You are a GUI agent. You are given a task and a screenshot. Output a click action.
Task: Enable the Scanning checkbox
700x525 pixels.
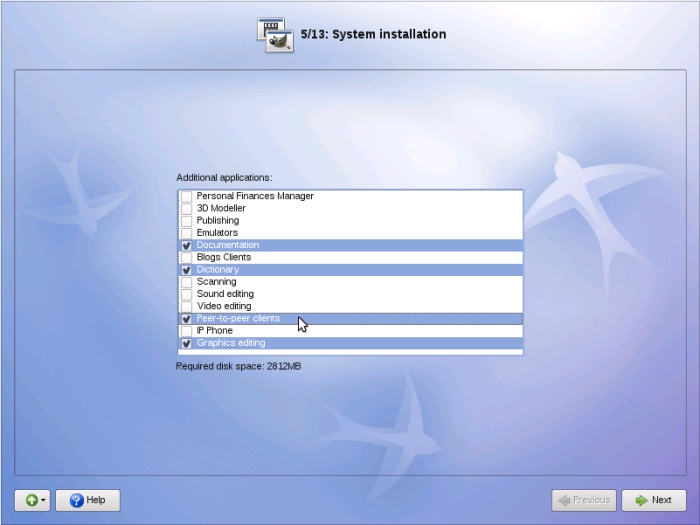pyautogui.click(x=187, y=282)
